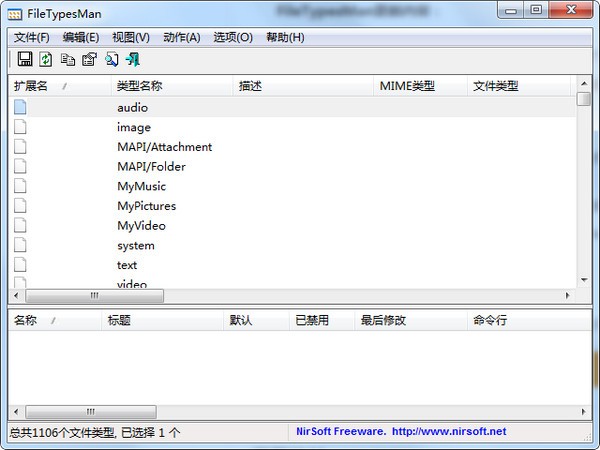Click the upper pane horizontal scroll-left arrow
Image resolution: width=600 pixels, height=450 pixels.
click(16, 295)
